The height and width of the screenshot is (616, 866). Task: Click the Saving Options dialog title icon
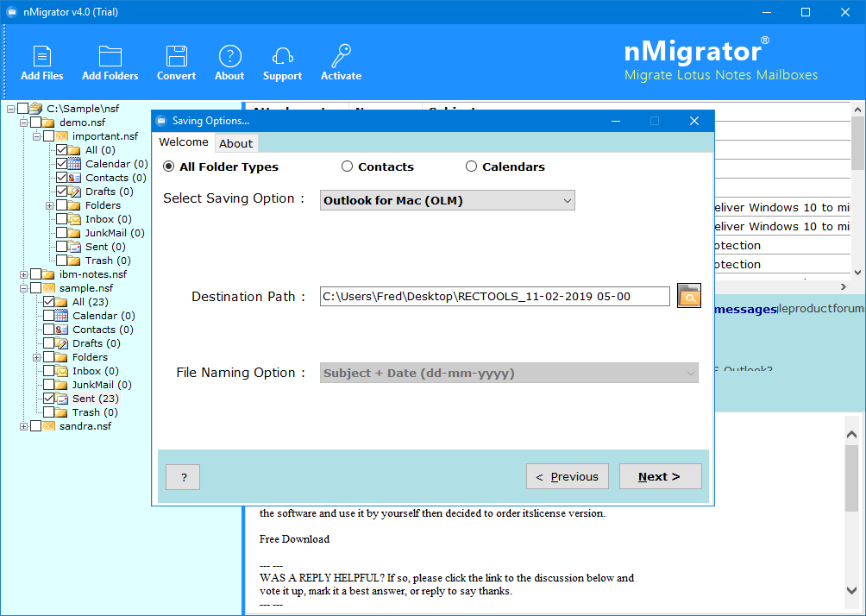click(x=161, y=121)
